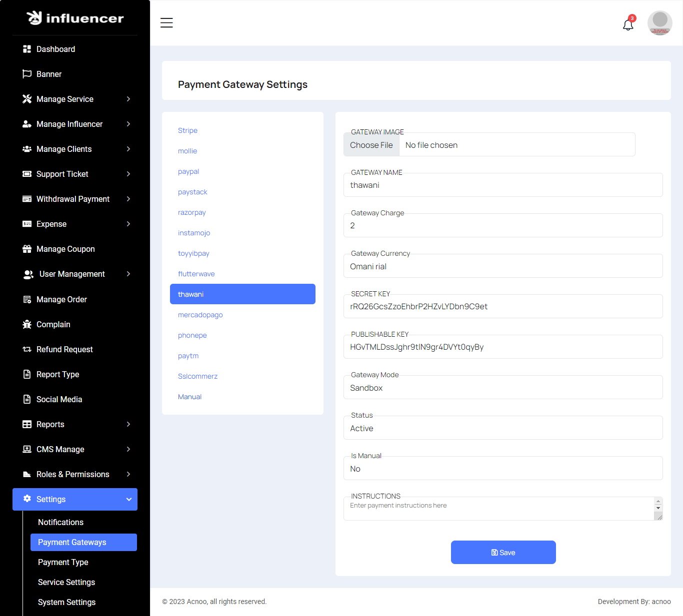
Task: Click the hamburger menu icon
Action: pos(166,23)
